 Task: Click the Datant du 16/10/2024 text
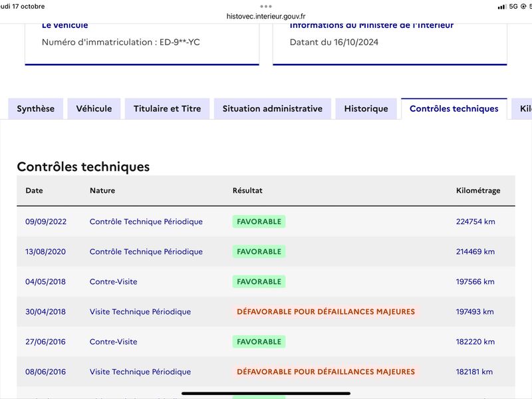click(x=334, y=42)
